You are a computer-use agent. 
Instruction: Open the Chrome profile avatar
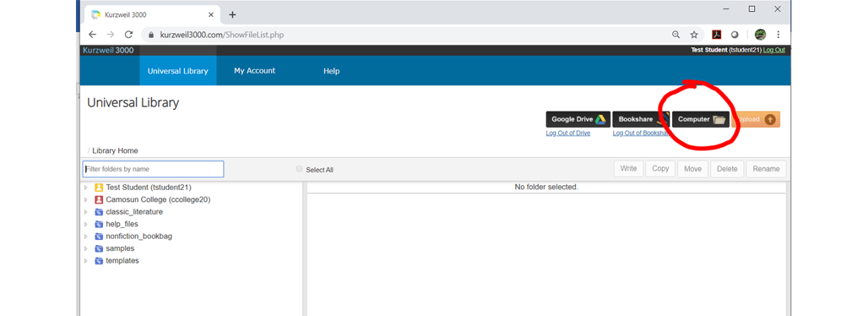760,35
